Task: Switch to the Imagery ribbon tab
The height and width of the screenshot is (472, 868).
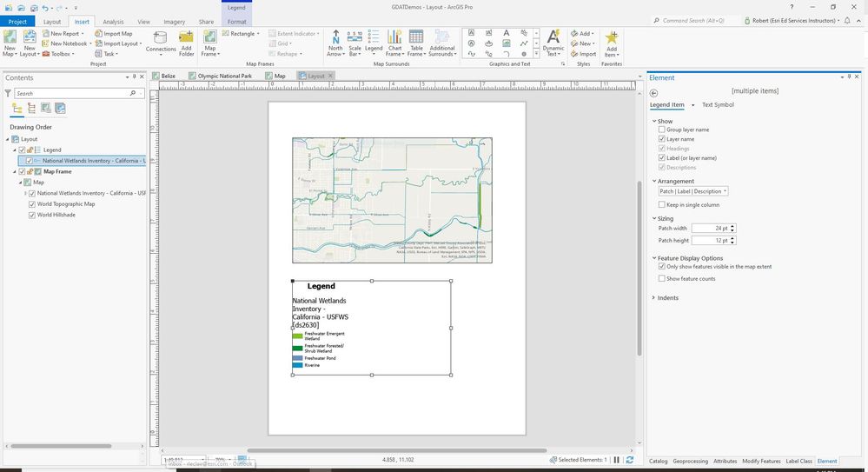Action: point(175,22)
